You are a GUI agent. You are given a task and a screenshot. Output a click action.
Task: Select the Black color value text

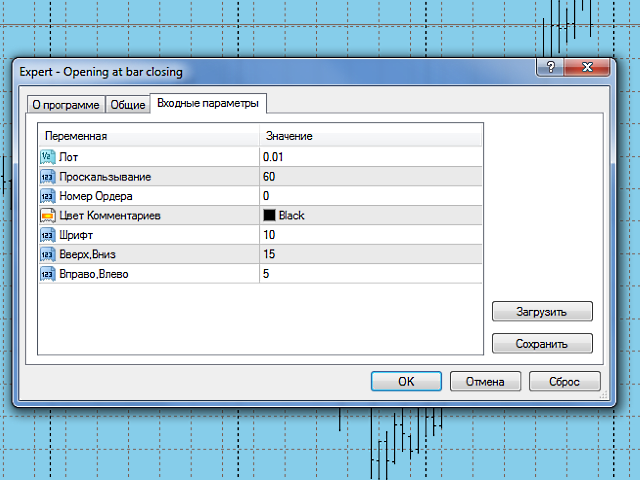coord(291,216)
